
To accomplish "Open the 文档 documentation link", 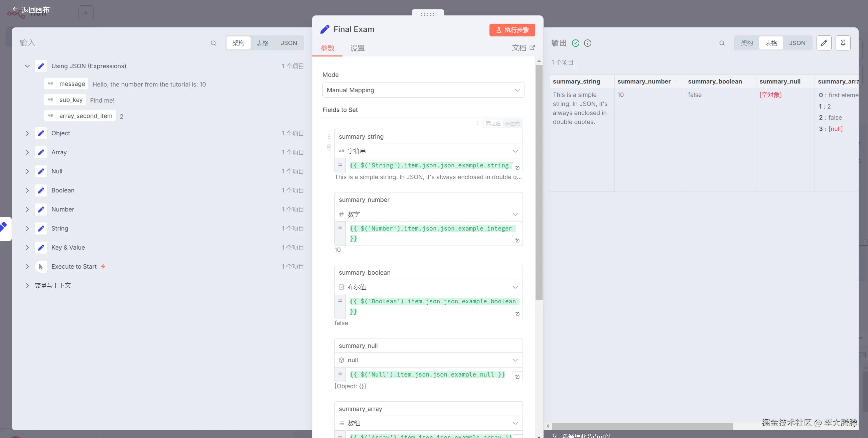I will [x=523, y=48].
